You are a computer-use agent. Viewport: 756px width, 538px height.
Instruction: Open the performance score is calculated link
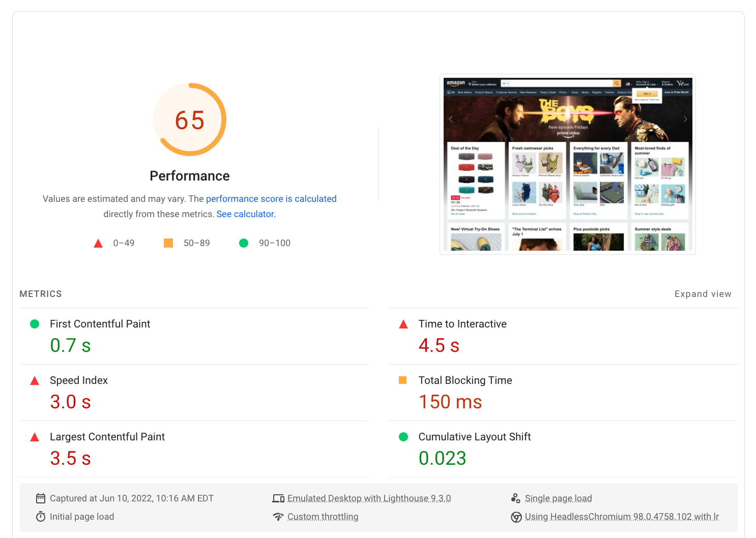271,198
